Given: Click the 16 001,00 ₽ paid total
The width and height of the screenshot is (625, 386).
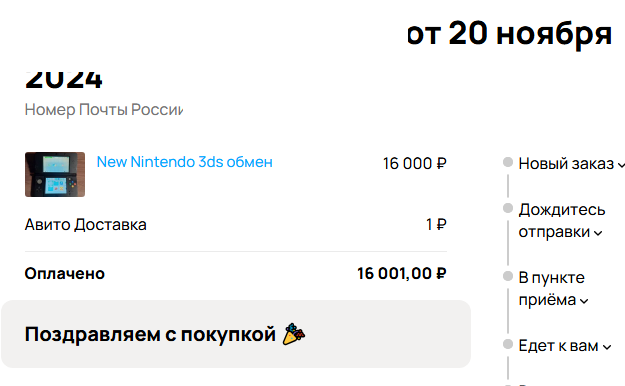Looking at the screenshot, I should coord(402,274).
